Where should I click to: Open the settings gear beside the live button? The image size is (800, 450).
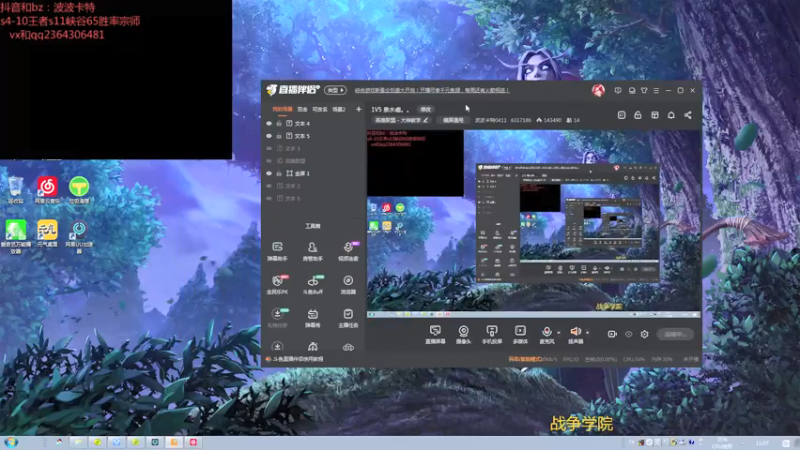click(644, 334)
